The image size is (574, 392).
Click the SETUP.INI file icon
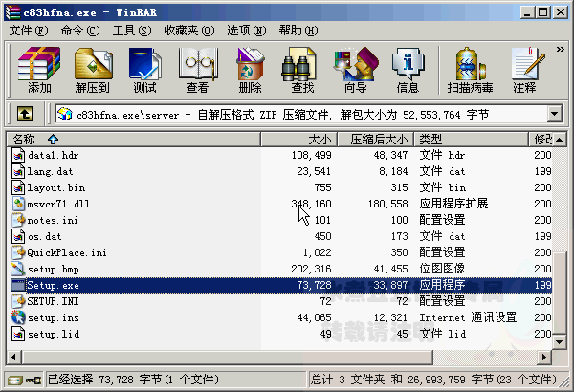point(18,301)
